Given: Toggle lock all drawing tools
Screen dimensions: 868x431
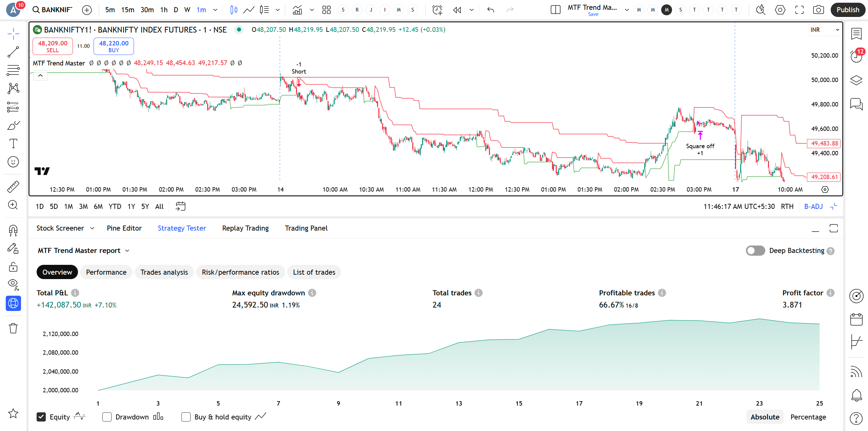Looking at the screenshot, I should point(13,267).
